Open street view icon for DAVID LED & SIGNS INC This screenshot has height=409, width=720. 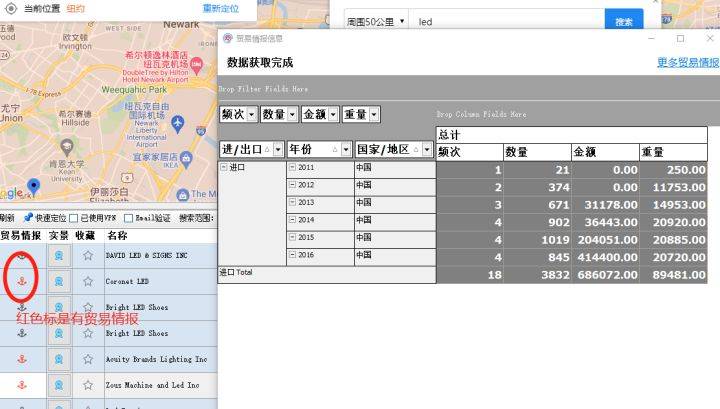(60, 256)
